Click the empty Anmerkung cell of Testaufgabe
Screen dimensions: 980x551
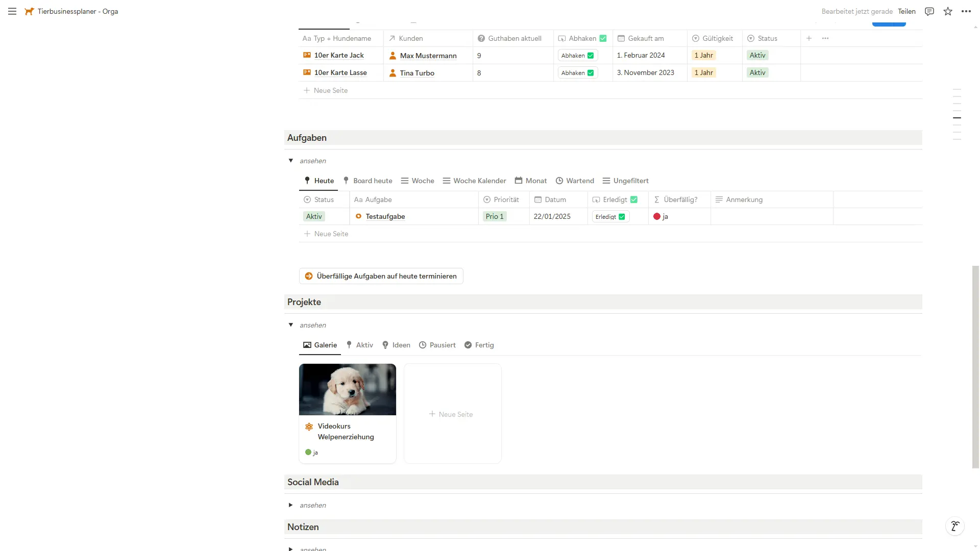772,216
